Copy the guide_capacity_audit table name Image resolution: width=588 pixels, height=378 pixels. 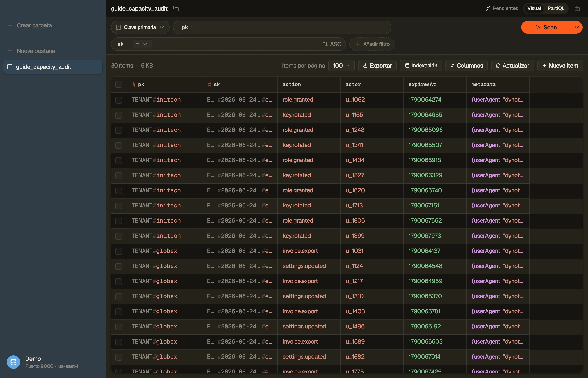coord(176,8)
